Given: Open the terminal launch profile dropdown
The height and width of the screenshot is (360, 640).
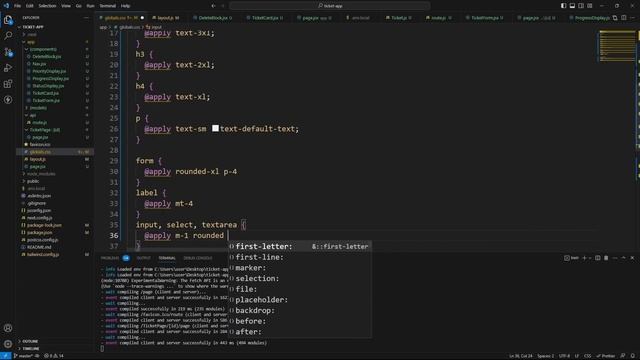Looking at the screenshot, I should [x=590, y=258].
